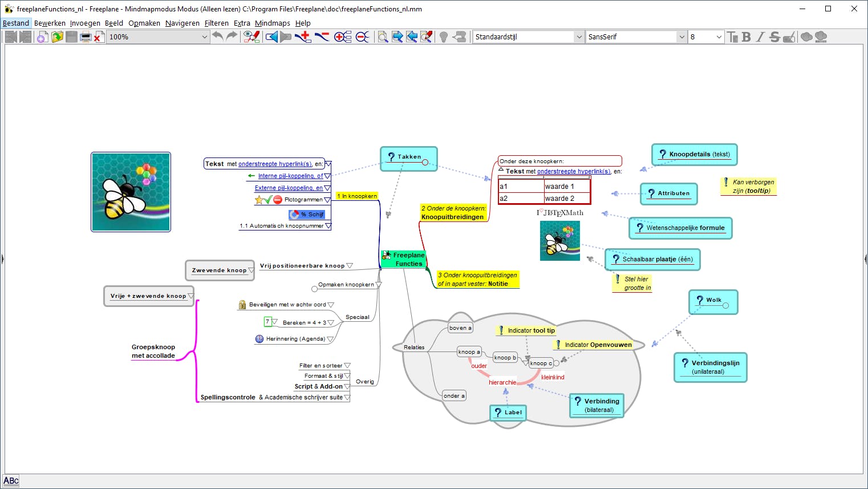The width and height of the screenshot is (868, 489).
Task: Create a new mind map
Action: 43,37
